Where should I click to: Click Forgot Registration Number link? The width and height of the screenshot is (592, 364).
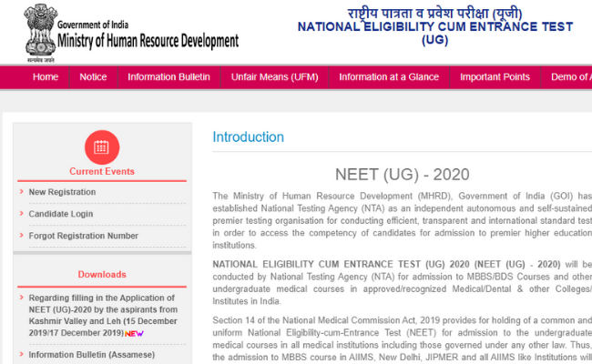[x=84, y=236]
